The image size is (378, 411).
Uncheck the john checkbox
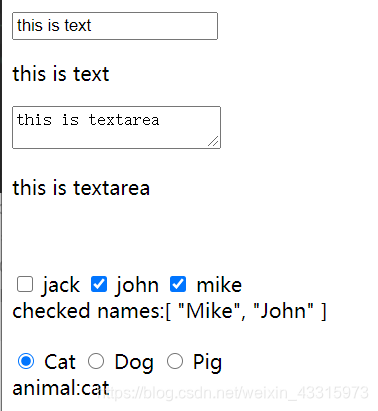point(99,284)
